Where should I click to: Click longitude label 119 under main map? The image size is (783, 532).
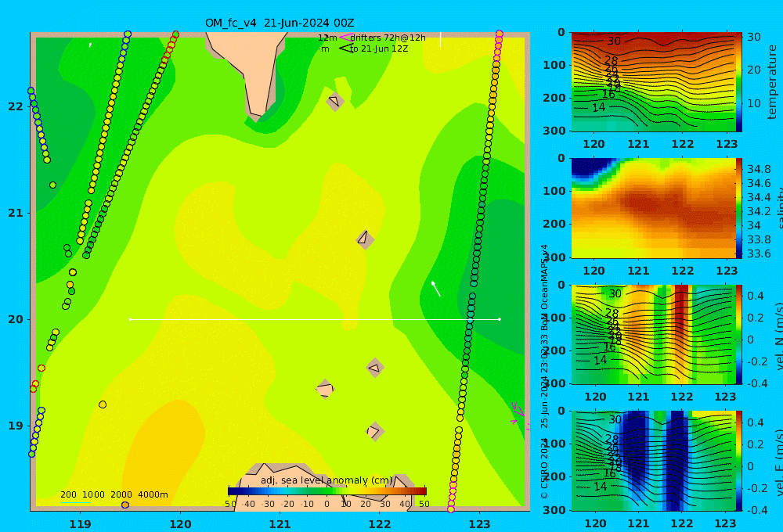(x=81, y=524)
